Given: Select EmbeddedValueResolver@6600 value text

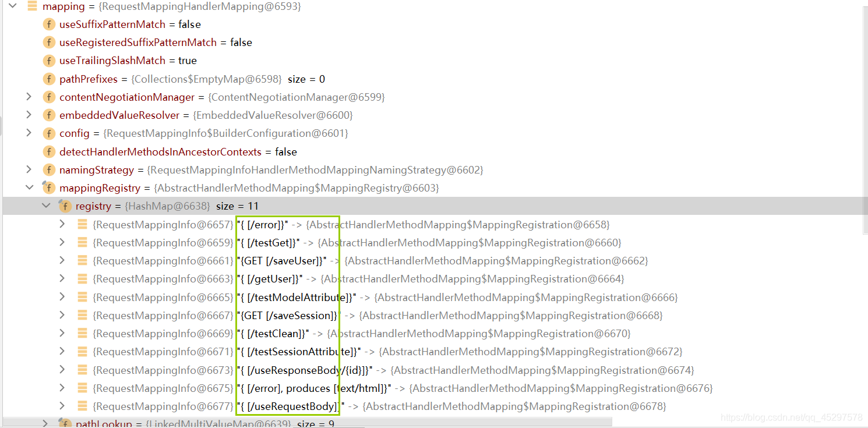Looking at the screenshot, I should point(273,115).
